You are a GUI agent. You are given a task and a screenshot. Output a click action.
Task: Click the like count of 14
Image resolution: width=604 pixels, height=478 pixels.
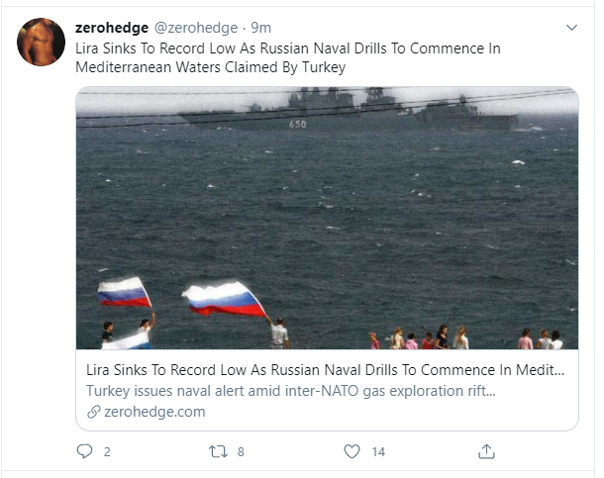coord(378,452)
